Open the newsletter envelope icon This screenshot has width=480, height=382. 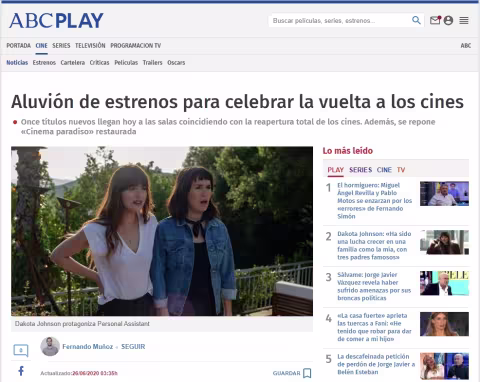coord(435,20)
